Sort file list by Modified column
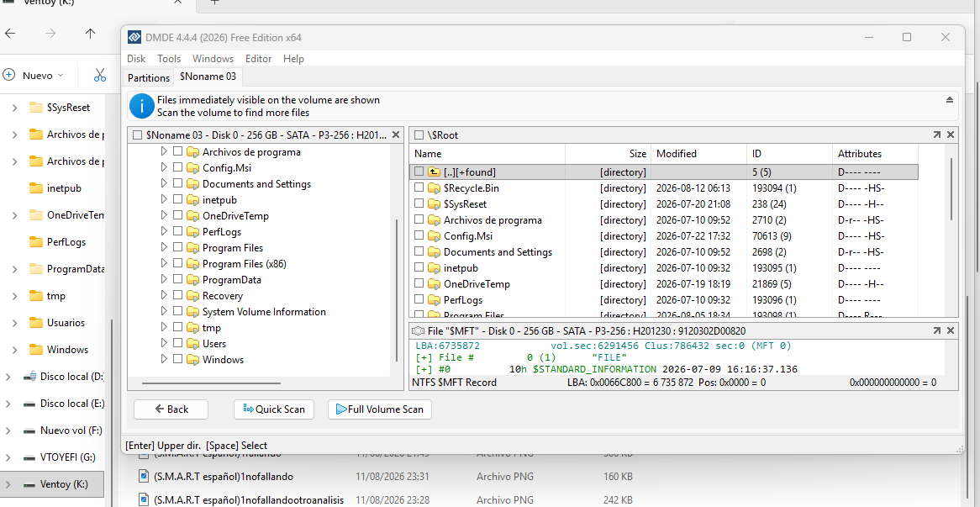This screenshot has width=980, height=507. point(698,154)
